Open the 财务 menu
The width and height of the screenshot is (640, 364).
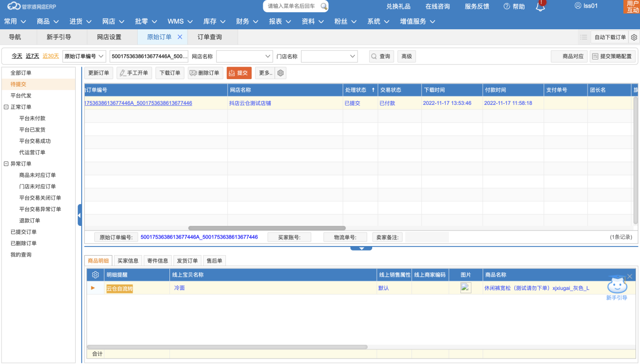(248, 22)
